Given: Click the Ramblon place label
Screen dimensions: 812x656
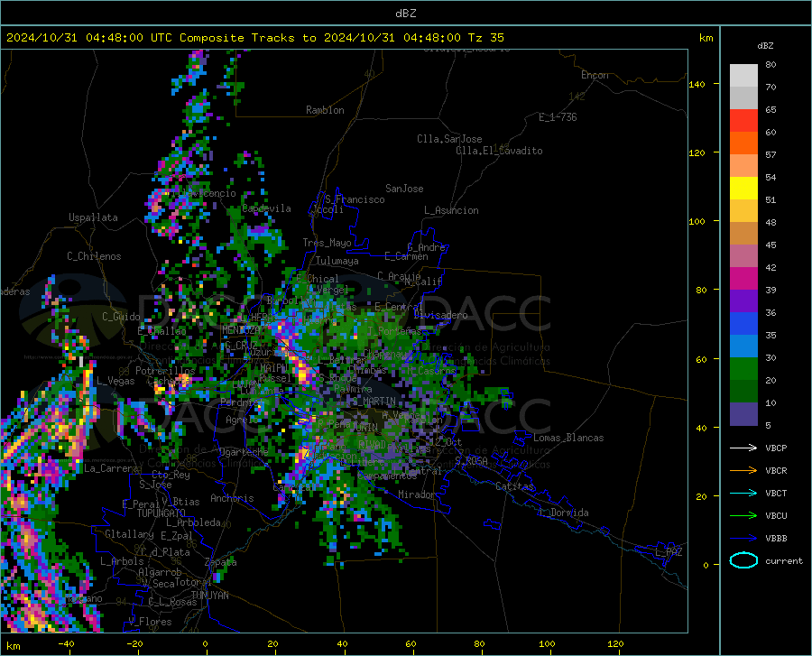Looking at the screenshot, I should 325,110.
